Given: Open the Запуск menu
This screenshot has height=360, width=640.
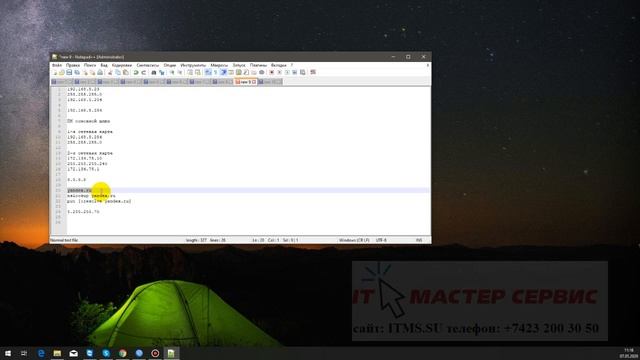Looking at the screenshot, I should point(239,65).
